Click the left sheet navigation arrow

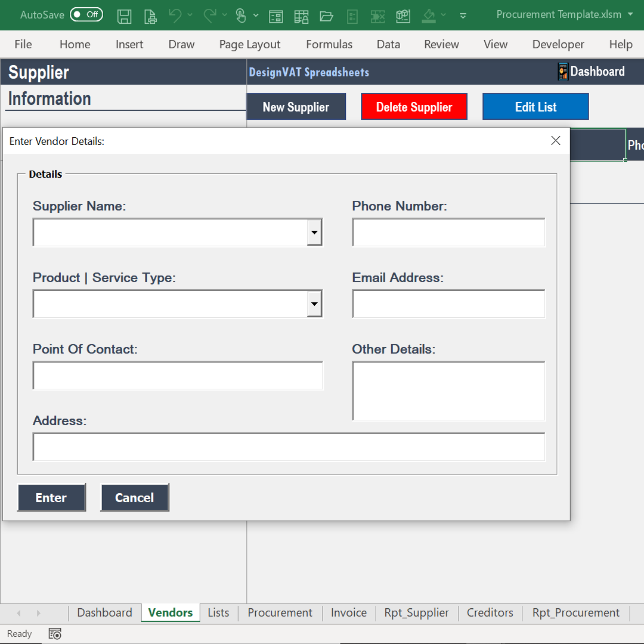tap(18, 612)
